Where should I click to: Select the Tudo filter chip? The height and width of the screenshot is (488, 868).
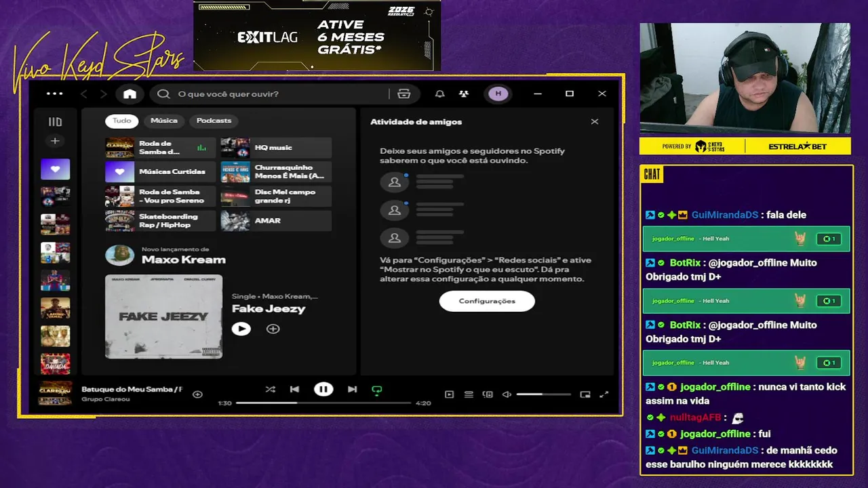pos(122,121)
